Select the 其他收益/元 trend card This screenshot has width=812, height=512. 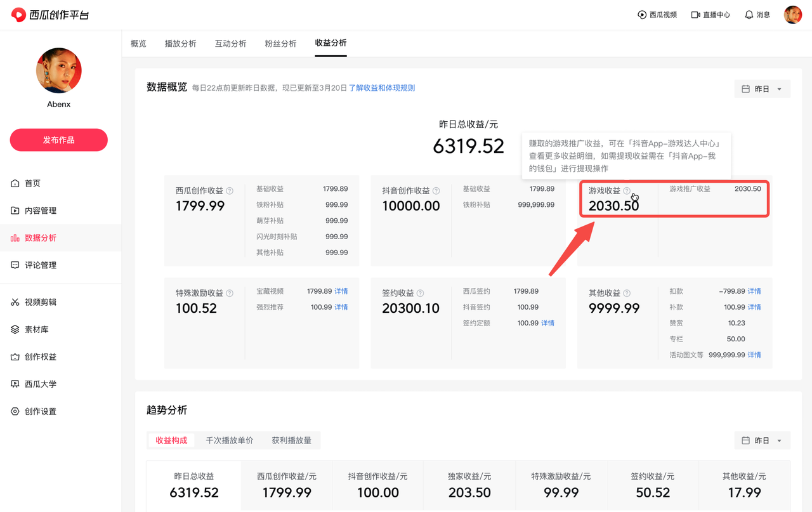tap(744, 486)
